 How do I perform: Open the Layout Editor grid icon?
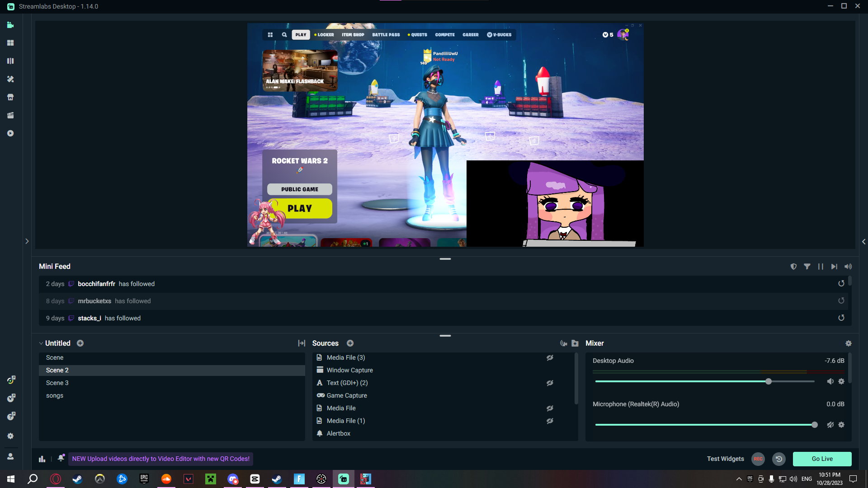click(10, 43)
